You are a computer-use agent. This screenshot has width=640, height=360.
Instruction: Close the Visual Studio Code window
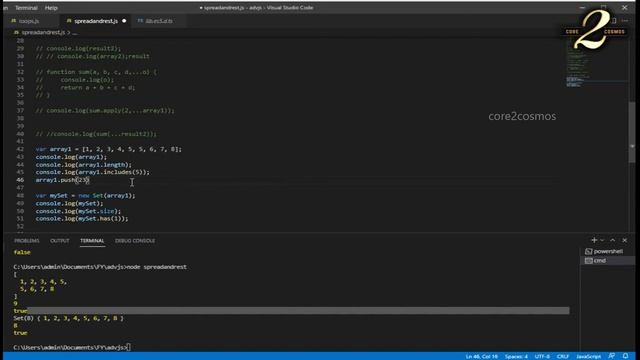[x=624, y=8]
